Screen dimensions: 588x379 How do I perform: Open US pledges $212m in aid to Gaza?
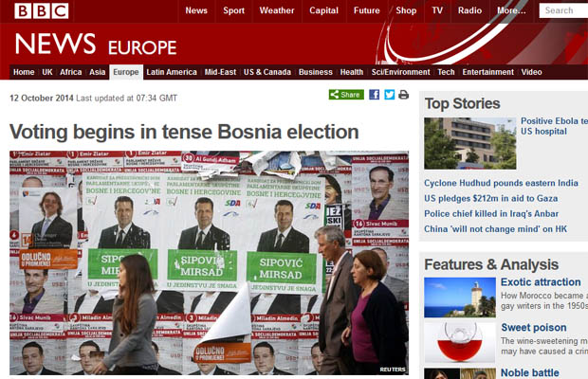click(491, 198)
